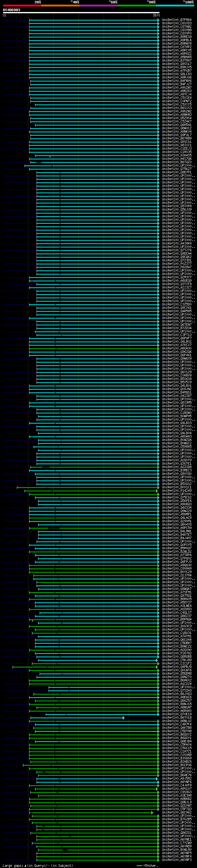This screenshot has height=868, width=197.
Task: Click the red 20% identity legend bar
Action: (22, 6)
